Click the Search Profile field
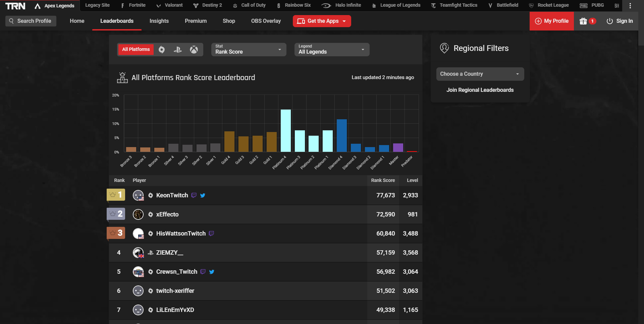Screen dimensions: 644x324 [31, 21]
